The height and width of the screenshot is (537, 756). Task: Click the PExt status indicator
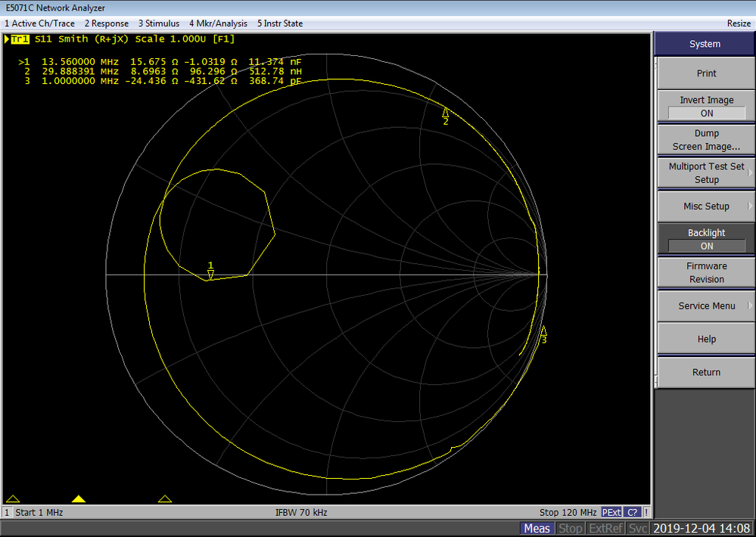[611, 512]
